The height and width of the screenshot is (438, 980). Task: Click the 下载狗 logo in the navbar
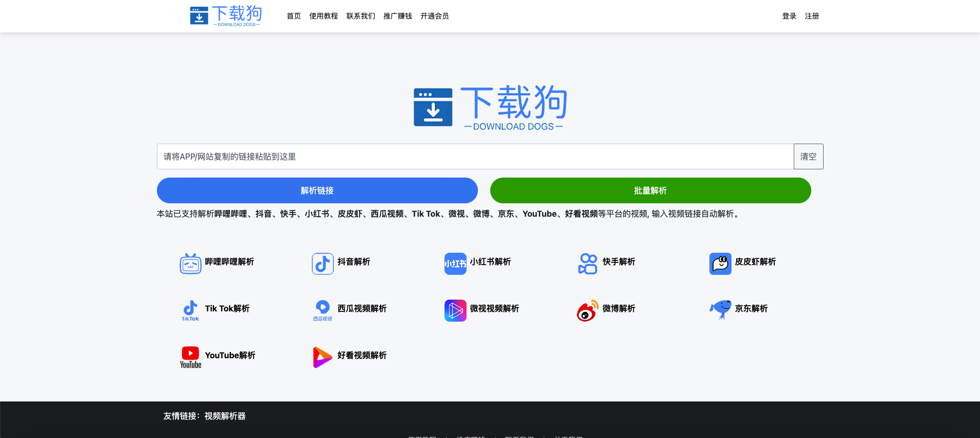[226, 15]
